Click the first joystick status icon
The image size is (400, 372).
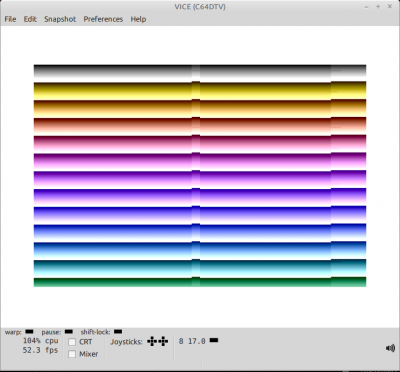click(x=152, y=341)
